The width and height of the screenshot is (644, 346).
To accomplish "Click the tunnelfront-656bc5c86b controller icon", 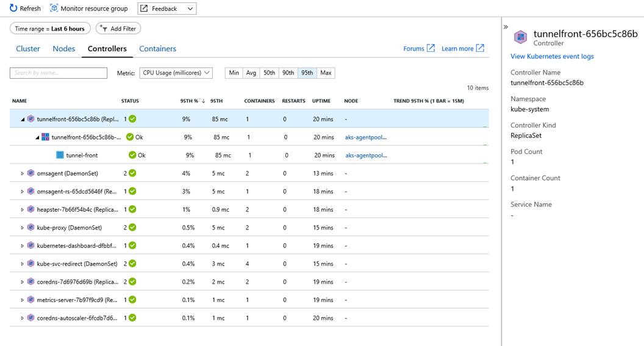I will click(31, 119).
